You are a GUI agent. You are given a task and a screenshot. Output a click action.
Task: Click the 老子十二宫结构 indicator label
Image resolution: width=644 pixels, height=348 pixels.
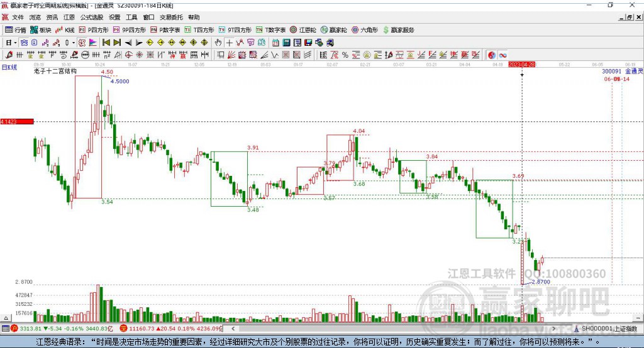pyautogui.click(x=55, y=71)
